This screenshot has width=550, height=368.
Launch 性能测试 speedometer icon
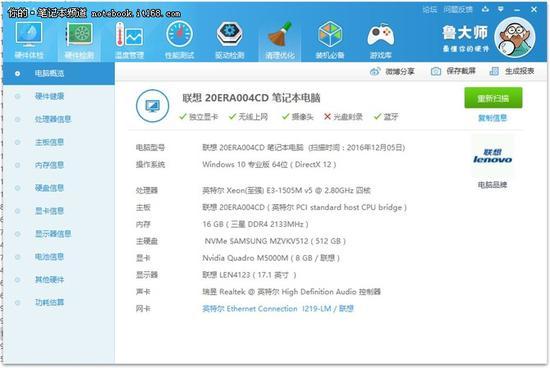click(179, 40)
